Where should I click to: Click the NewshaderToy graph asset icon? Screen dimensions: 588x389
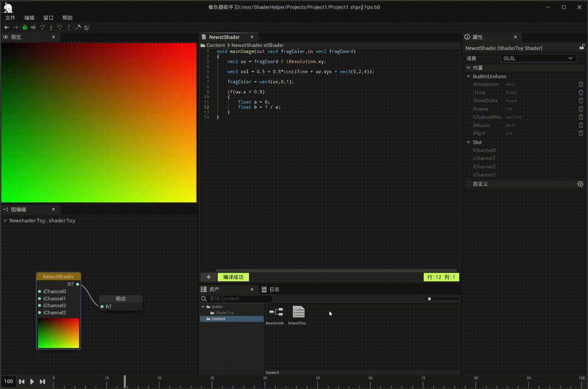tap(276, 312)
